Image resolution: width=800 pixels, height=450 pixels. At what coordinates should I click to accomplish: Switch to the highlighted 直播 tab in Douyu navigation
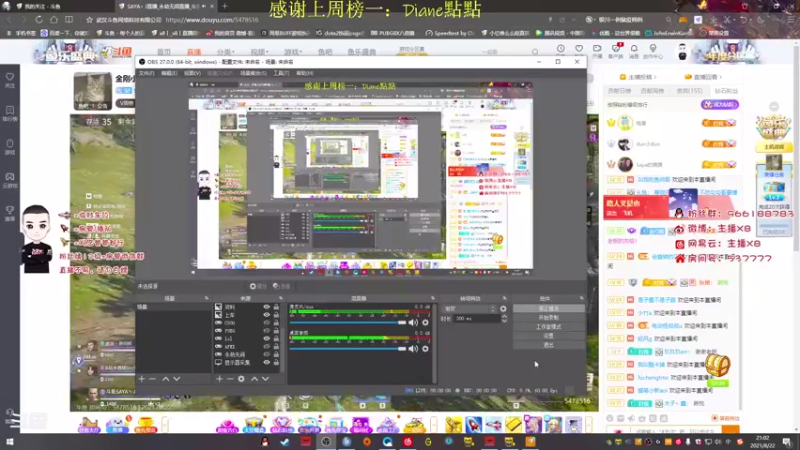click(194, 52)
